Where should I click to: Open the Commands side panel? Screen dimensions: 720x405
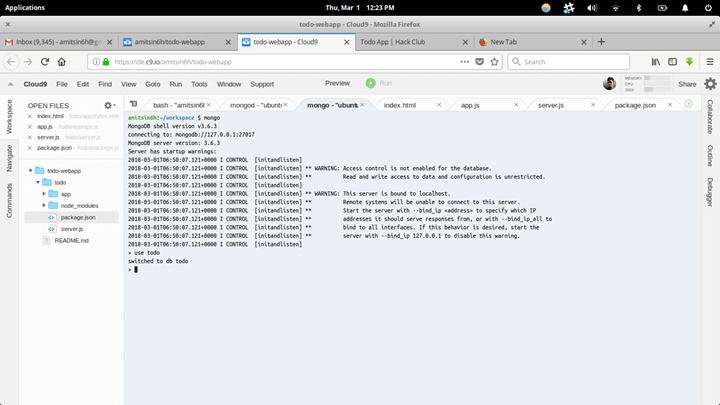point(9,200)
